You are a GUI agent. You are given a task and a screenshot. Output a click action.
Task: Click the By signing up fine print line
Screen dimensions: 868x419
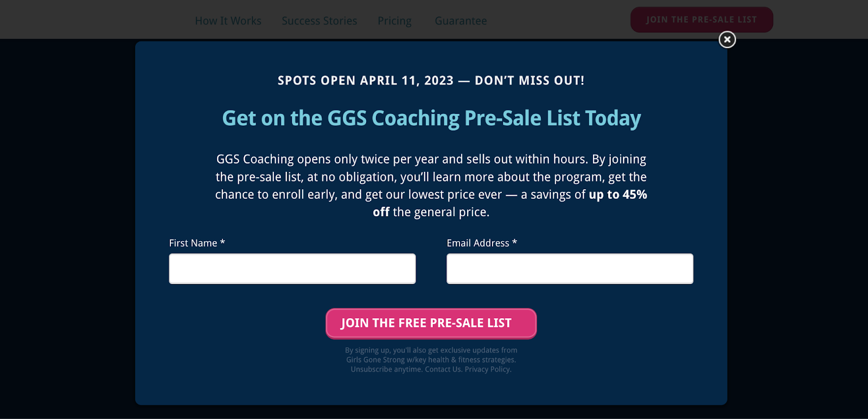pyautogui.click(x=431, y=350)
